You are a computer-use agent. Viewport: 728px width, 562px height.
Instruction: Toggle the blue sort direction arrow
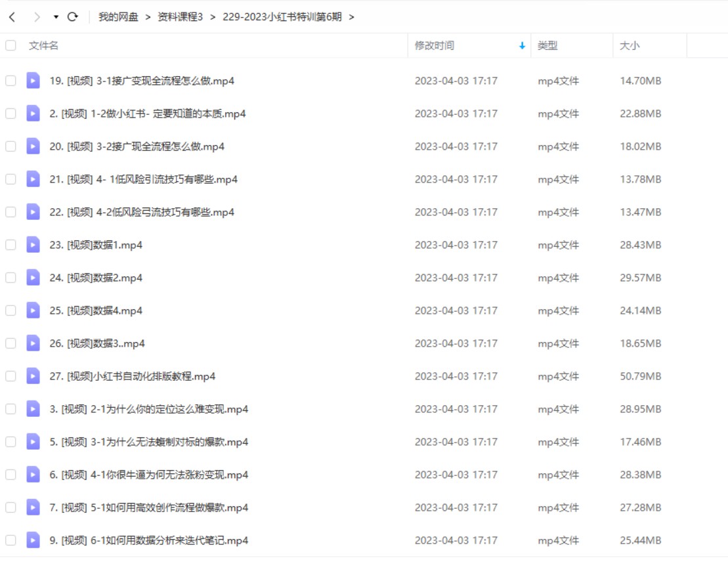(x=522, y=45)
